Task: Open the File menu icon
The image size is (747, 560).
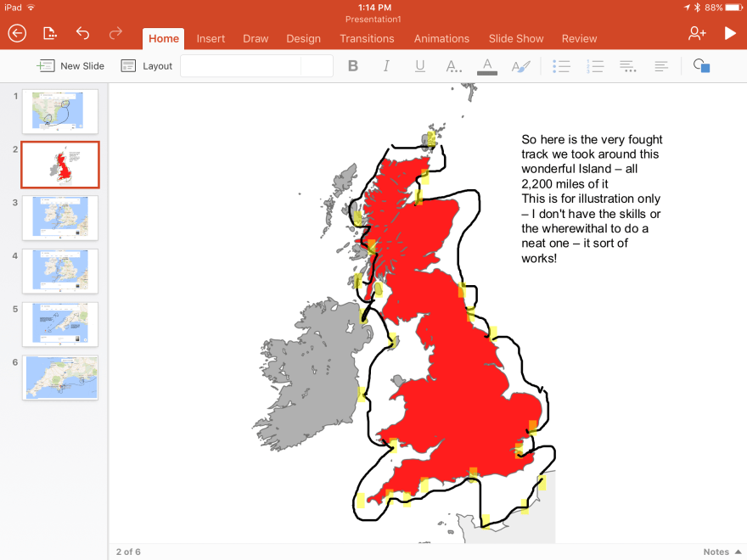Action: (50, 33)
